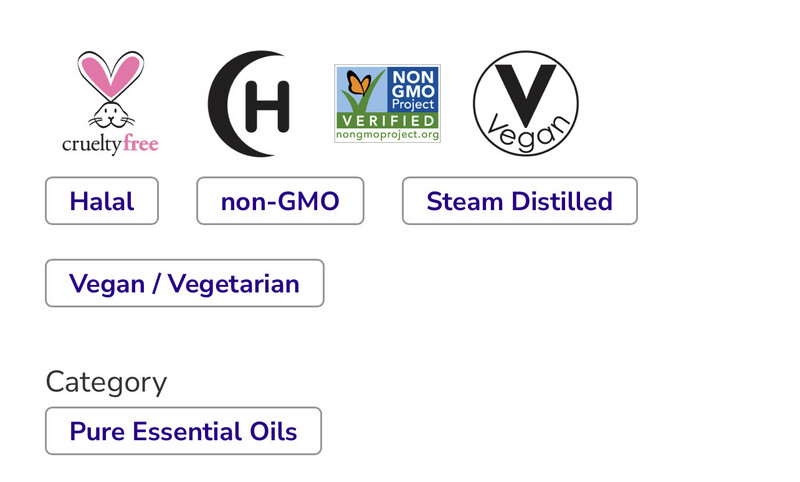Select the bold letter H inside crescent
800x482 pixels.
[267, 106]
